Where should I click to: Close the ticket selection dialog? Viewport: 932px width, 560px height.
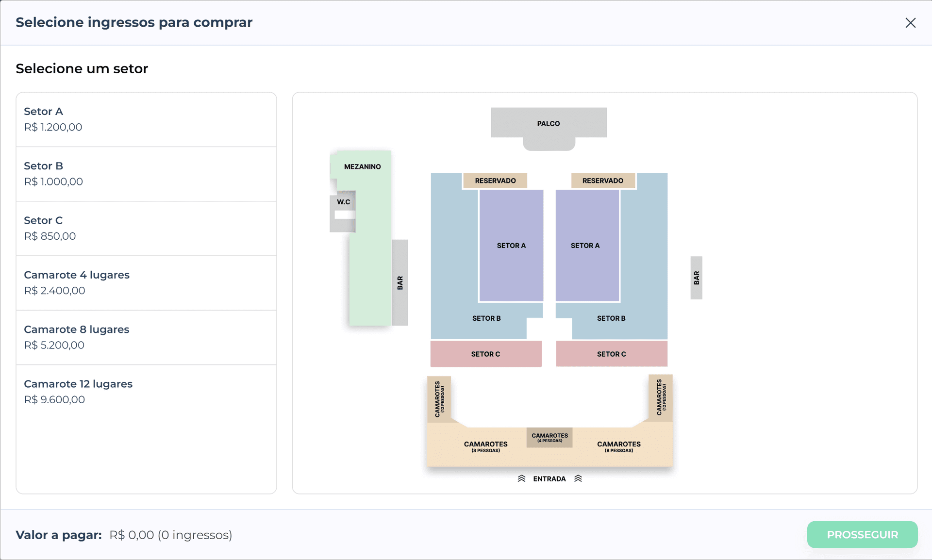click(x=910, y=23)
